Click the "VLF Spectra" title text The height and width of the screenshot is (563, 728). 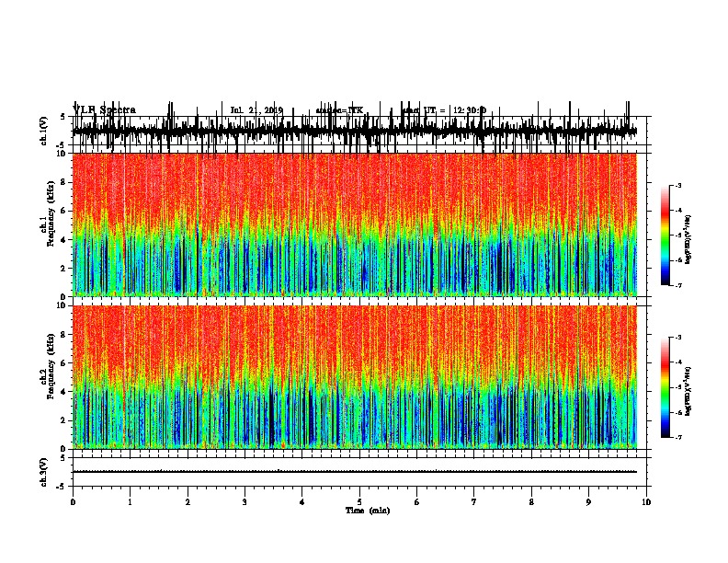click(x=105, y=110)
